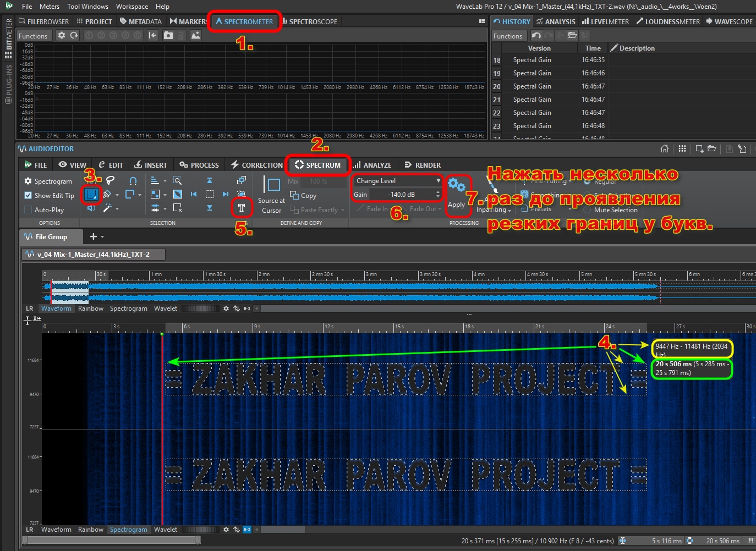Viewport: 756px width, 551px height.
Task: Switch overview display to Wavelet
Action: [166, 308]
